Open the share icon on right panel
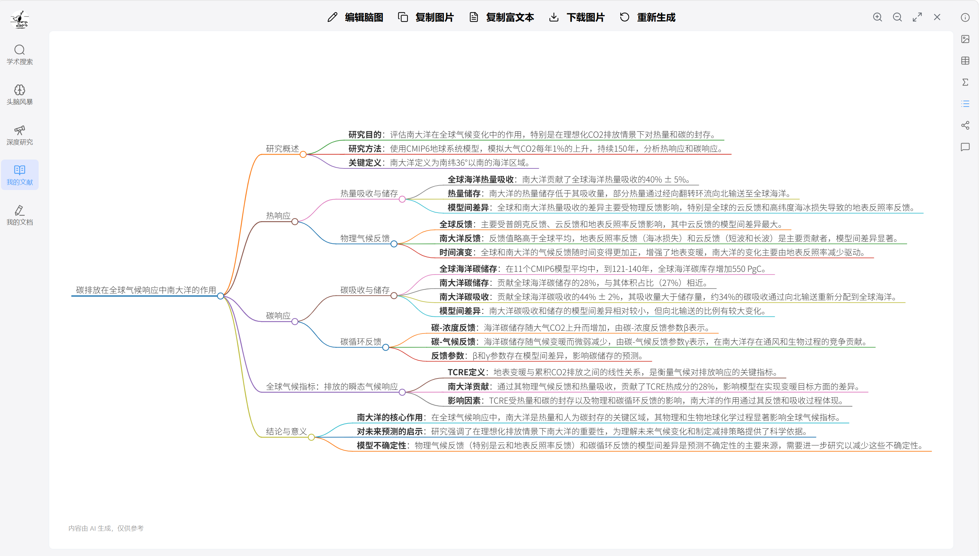Viewport: 980px width, 556px height. tap(966, 125)
